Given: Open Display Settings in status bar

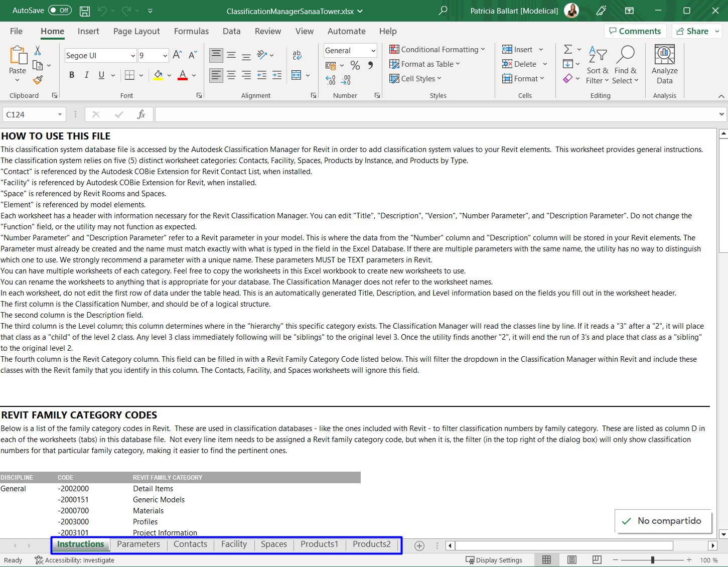Looking at the screenshot, I should tap(494, 560).
